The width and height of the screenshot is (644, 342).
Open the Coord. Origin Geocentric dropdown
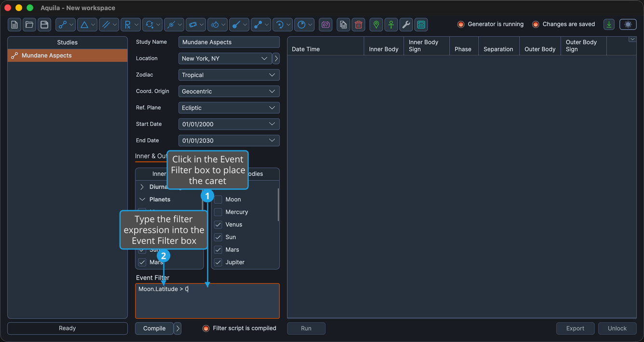[229, 91]
